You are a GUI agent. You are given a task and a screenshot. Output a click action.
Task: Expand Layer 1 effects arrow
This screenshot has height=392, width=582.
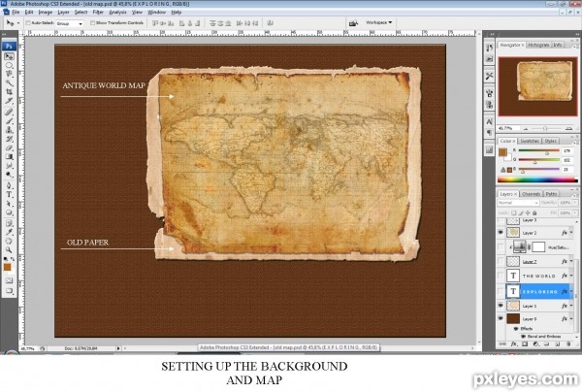point(571,306)
